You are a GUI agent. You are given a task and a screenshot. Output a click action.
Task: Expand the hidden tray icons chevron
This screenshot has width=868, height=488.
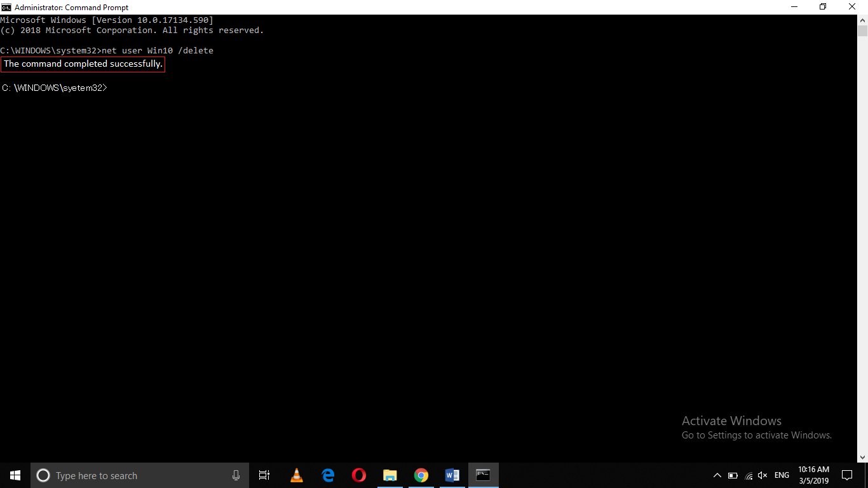(717, 475)
